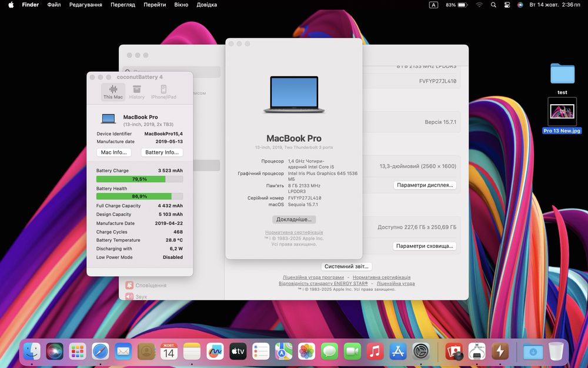Open Ліцензійна угода програми link
The height and width of the screenshot is (368, 588).
(x=313, y=277)
